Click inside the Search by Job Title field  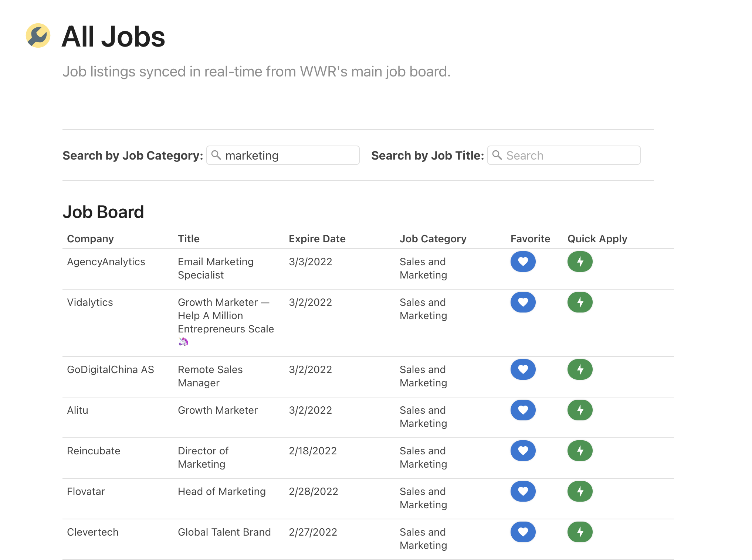point(562,156)
